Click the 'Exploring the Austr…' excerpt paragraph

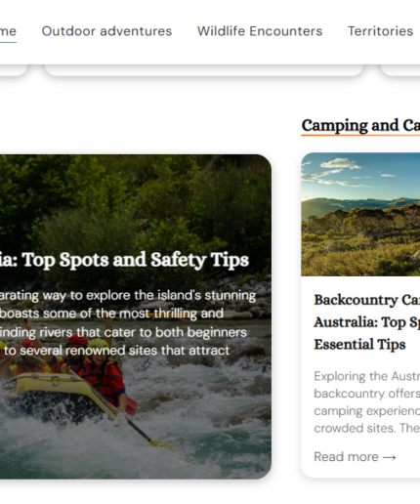pyautogui.click(x=367, y=401)
